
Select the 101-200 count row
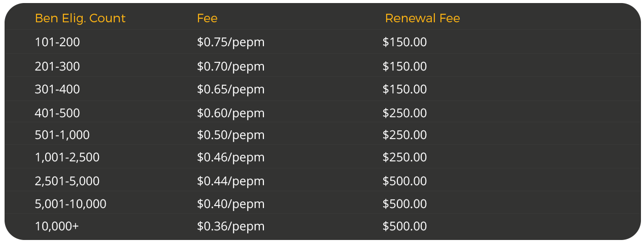(x=323, y=42)
